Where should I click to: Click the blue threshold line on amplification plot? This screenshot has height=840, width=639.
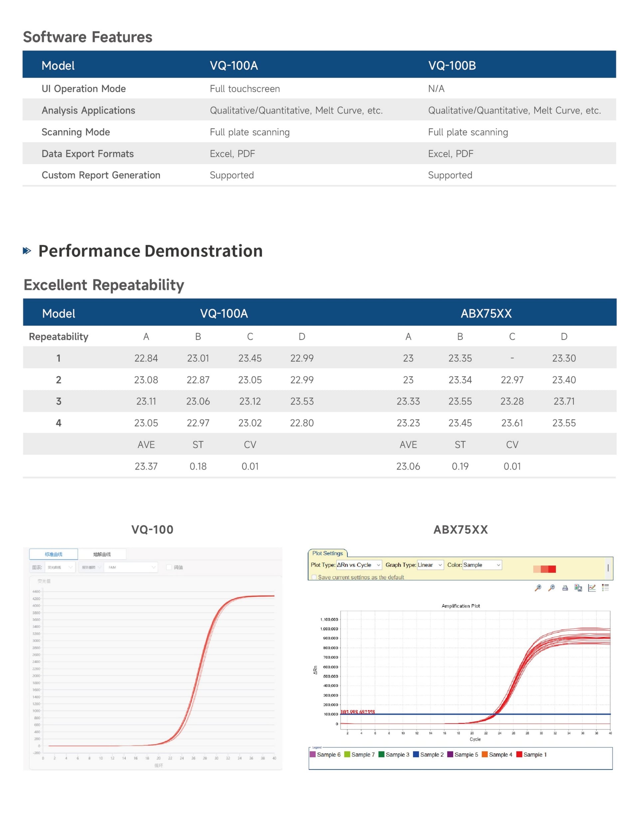[x=476, y=714]
